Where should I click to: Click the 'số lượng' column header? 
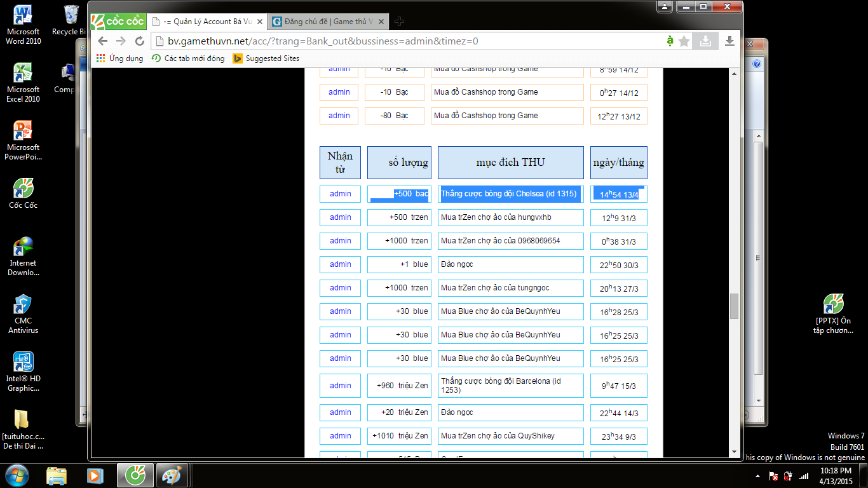[399, 163]
